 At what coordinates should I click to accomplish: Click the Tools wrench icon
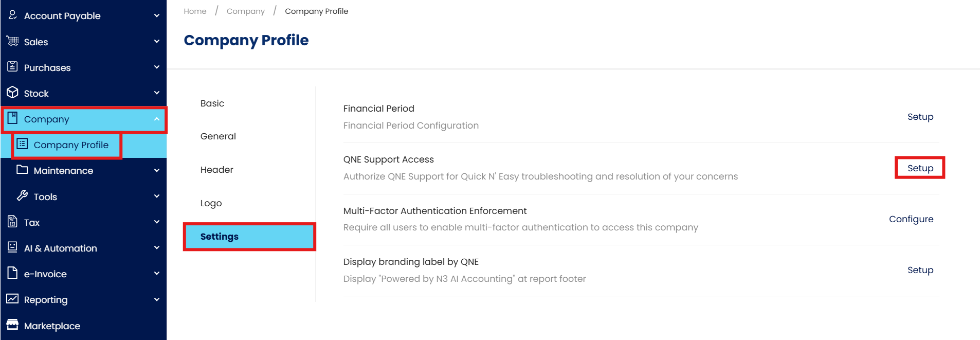click(x=22, y=196)
